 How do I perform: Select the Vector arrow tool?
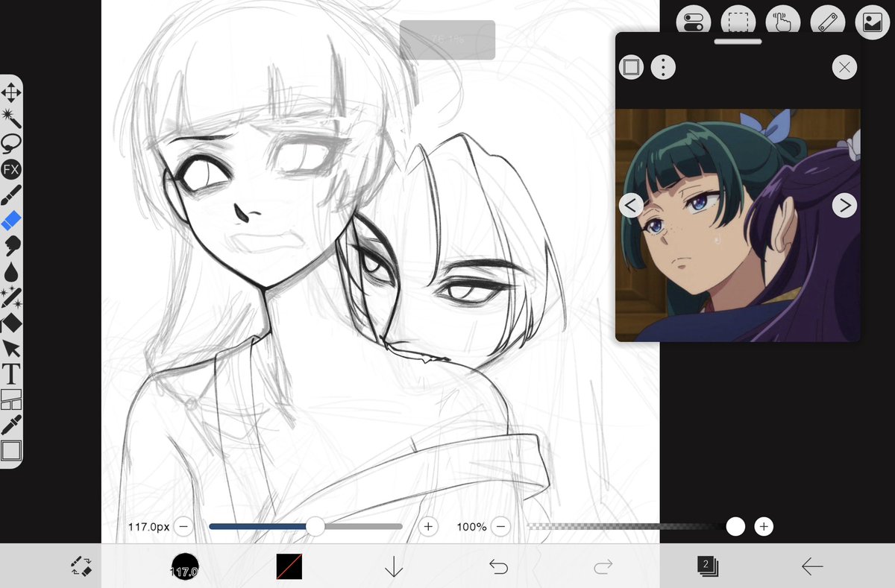pyautogui.click(x=10, y=348)
